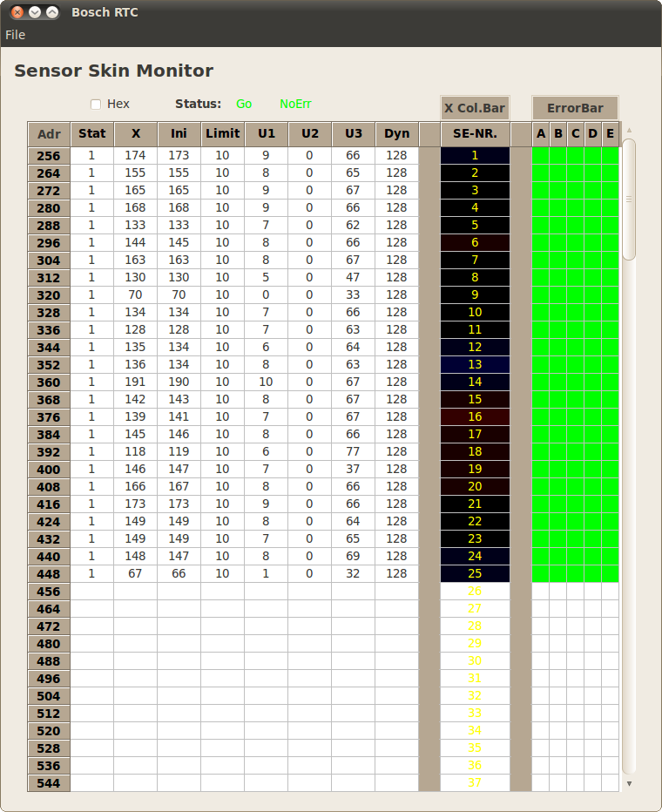This screenshot has height=812, width=662.
Task: Open the File menu
Action: click(16, 35)
